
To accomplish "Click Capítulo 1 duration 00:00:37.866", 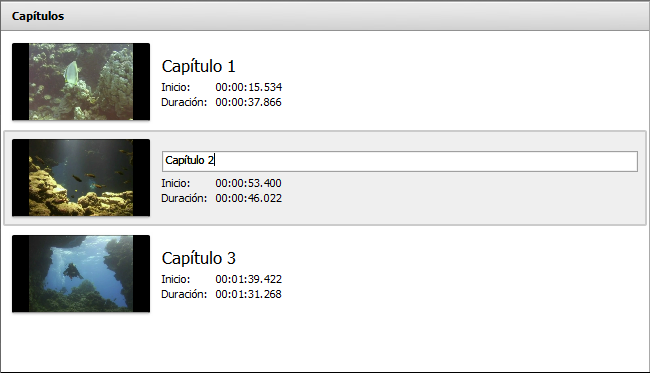I will 248,102.
